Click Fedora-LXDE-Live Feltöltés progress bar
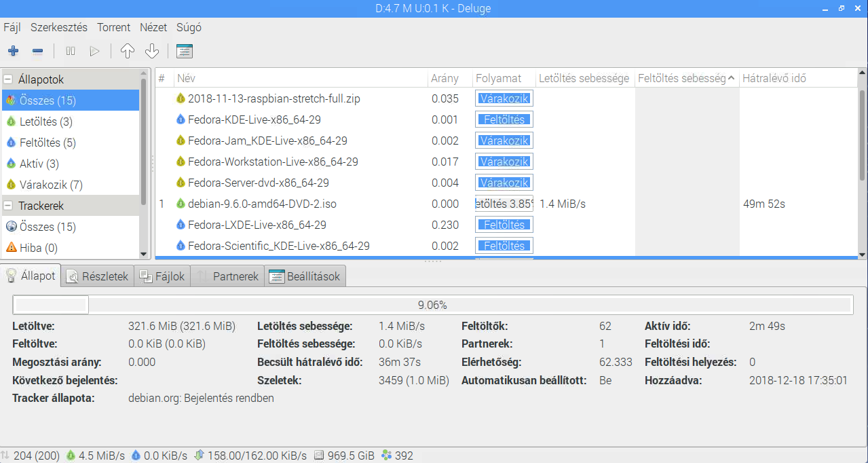 pos(504,225)
